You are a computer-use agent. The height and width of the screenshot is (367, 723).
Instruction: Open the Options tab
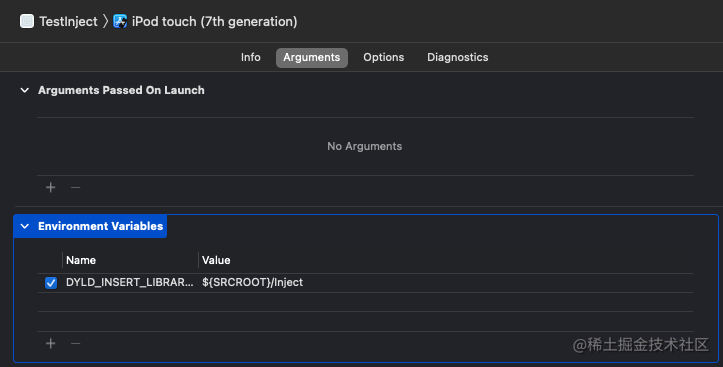coord(384,57)
